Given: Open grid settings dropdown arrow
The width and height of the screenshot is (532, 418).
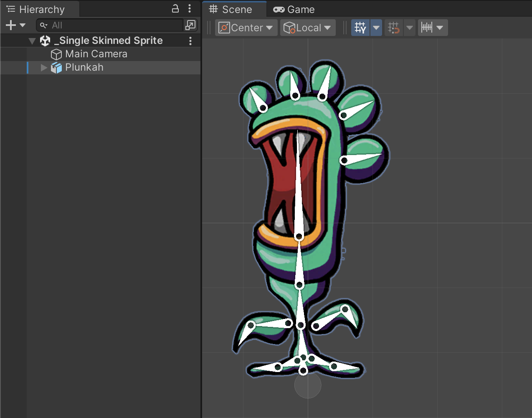Looking at the screenshot, I should [376, 28].
